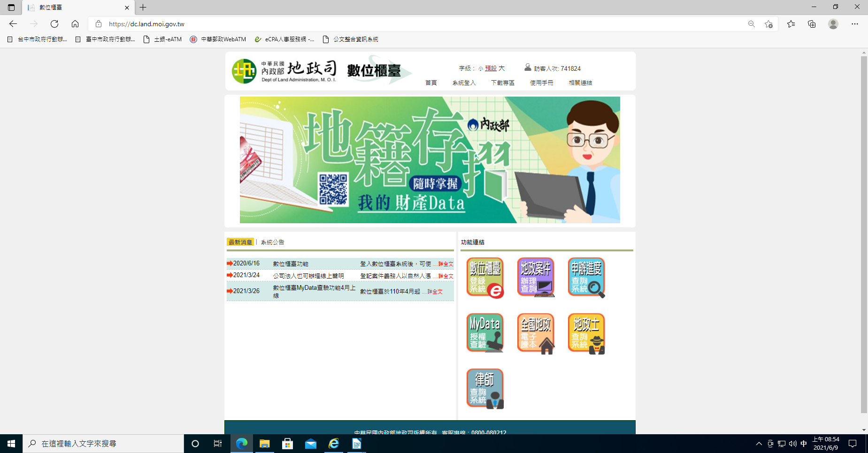This screenshot has height=453, width=868.
Task: Open the 地政案件 辦理查詢 icon
Action: 536,278
